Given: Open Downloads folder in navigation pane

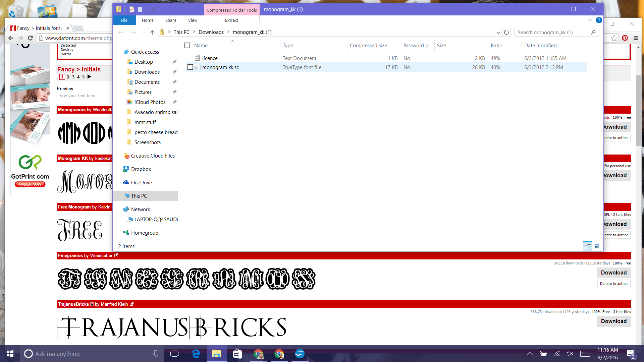Looking at the screenshot, I should 147,72.
